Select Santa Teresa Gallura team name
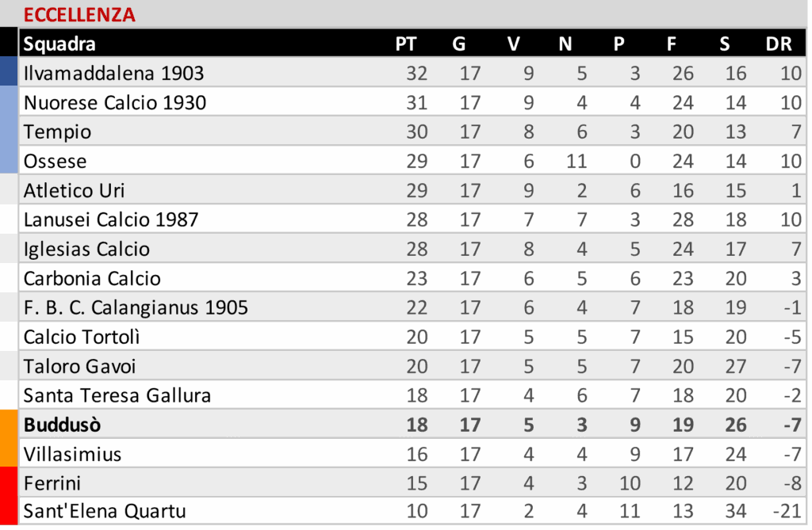This screenshot has height=530, width=812. pyautogui.click(x=117, y=396)
